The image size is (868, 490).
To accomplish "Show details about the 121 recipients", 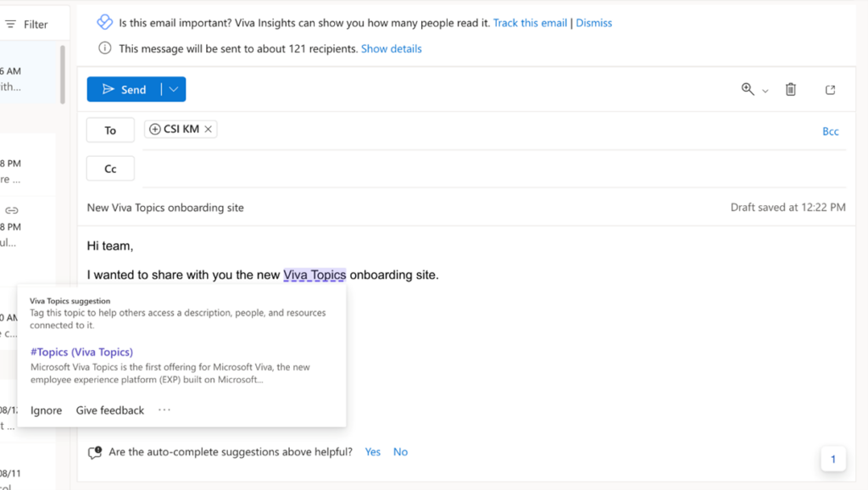I will [x=391, y=48].
